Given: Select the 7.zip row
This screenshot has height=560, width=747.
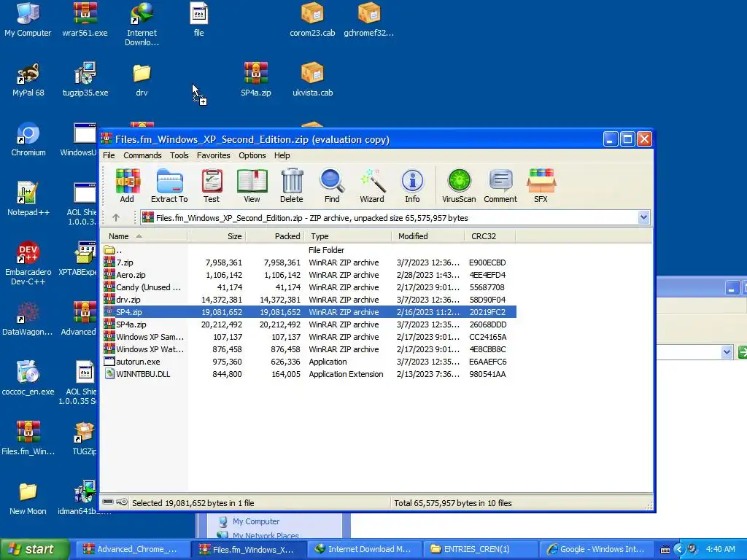Looking at the screenshot, I should coord(309,262).
